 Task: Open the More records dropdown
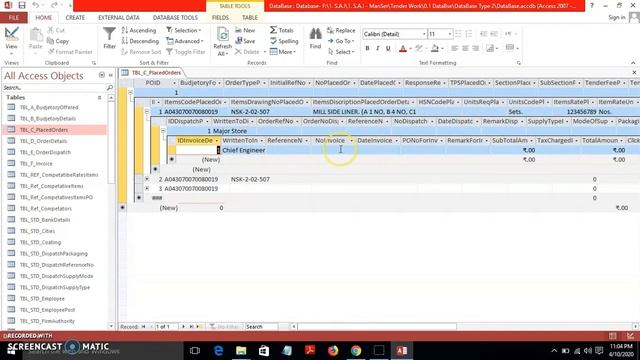[x=283, y=52]
